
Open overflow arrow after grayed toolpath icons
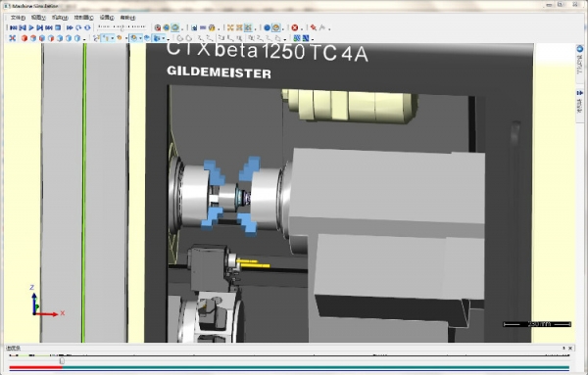pos(285,39)
